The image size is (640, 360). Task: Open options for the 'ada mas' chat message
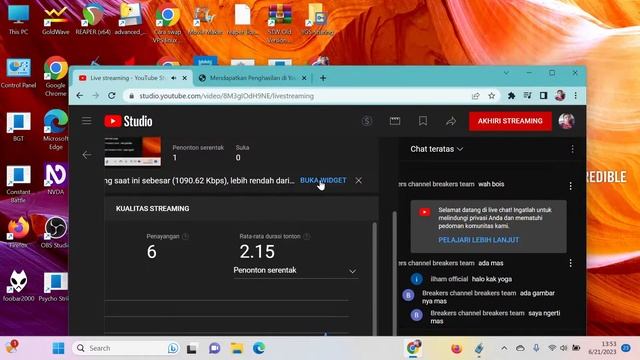click(570, 263)
